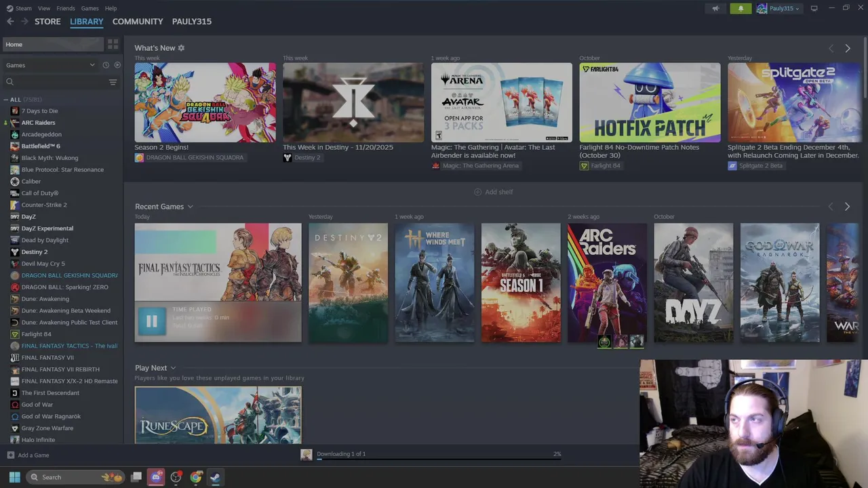This screenshot has width=868, height=488.
Task: Open the PAULY315 profile tab
Action: click(x=192, y=22)
